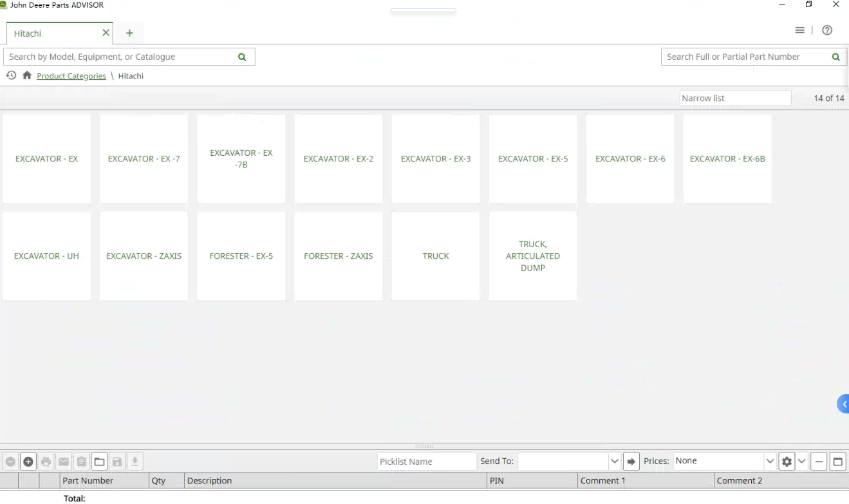Open picklist settings gear icon
Image resolution: width=849 pixels, height=504 pixels.
click(x=787, y=462)
